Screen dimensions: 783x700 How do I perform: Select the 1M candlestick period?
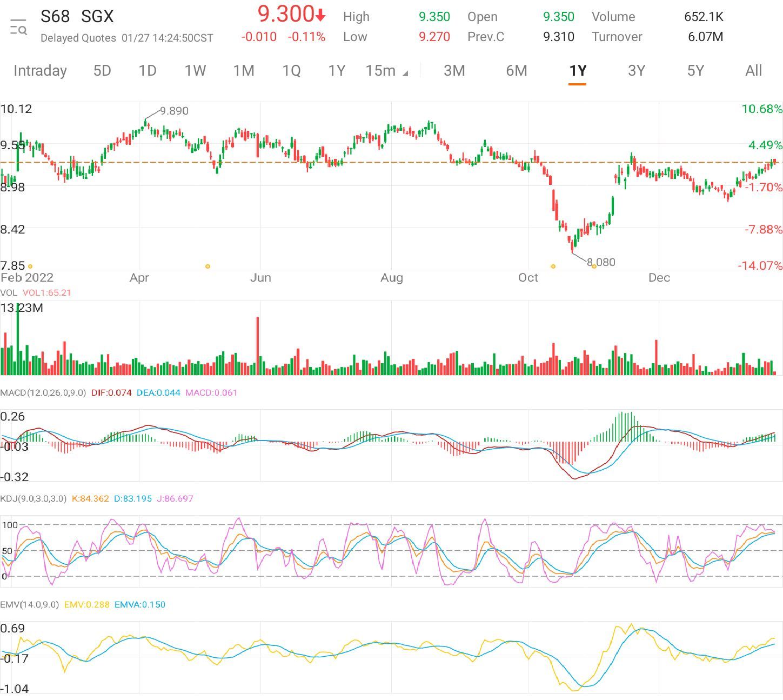point(244,71)
